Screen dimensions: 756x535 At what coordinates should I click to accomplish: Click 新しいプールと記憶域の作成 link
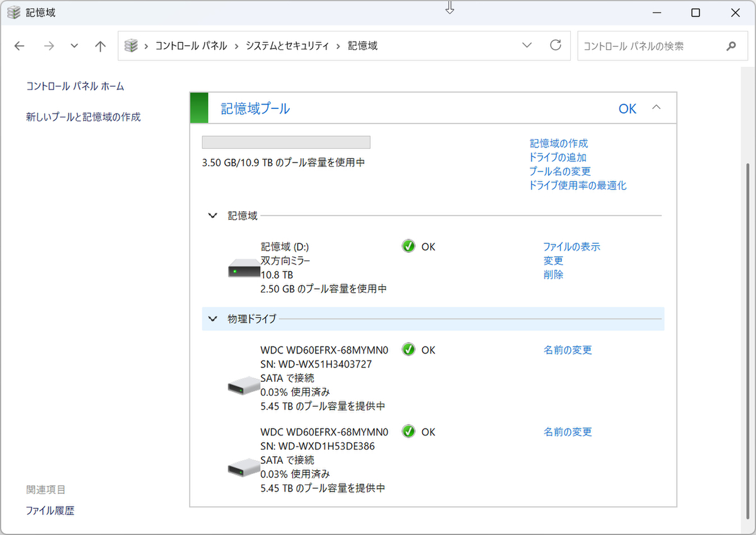pyautogui.click(x=83, y=117)
